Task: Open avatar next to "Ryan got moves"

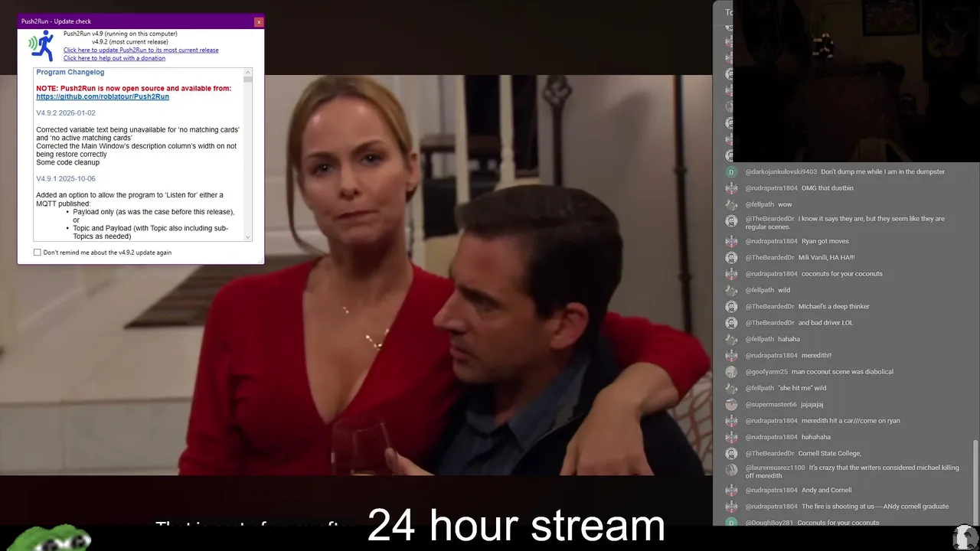Action: (731, 242)
